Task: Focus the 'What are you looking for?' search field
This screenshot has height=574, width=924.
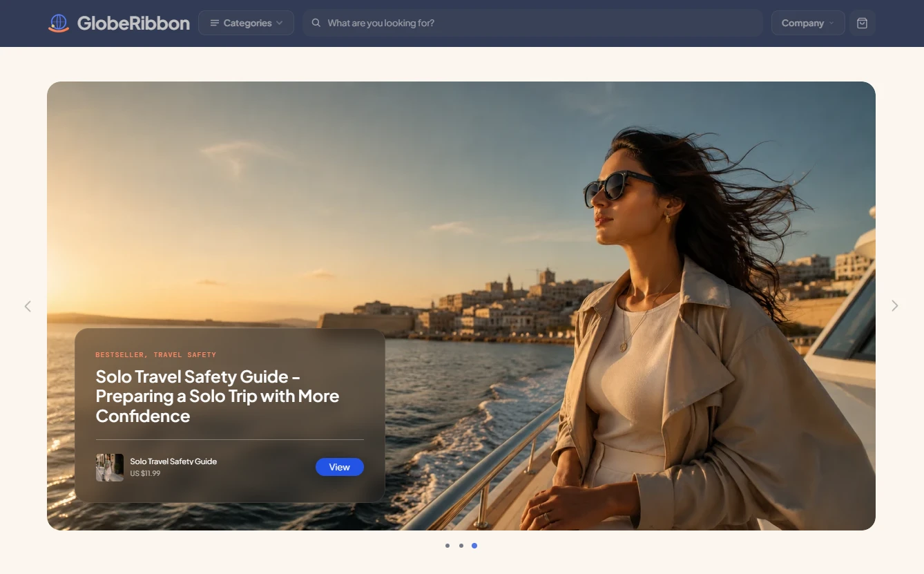Action: pyautogui.click(x=532, y=23)
